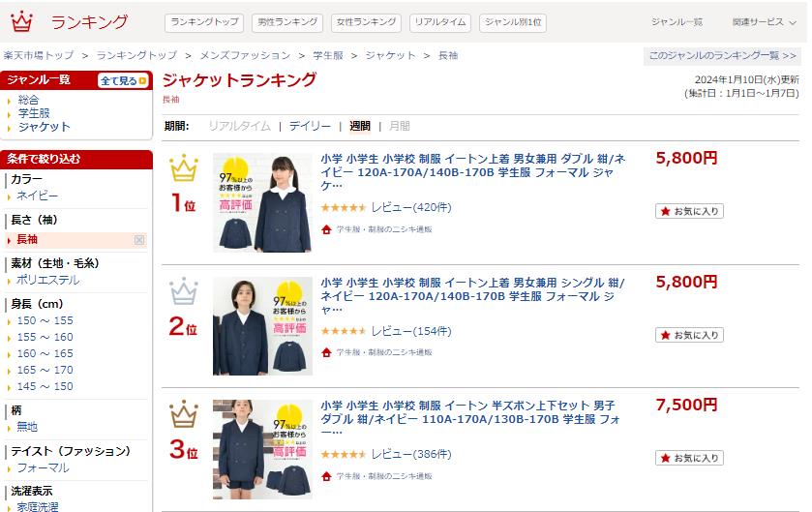Image resolution: width=812 pixels, height=512 pixels.
Task: Click the silver crown for rank 2
Action: coord(184,292)
